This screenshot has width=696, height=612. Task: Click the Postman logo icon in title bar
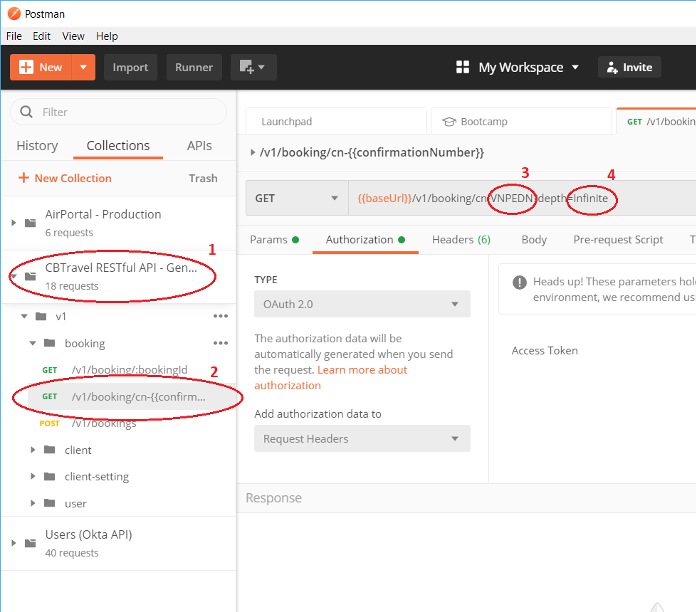pyautogui.click(x=14, y=14)
